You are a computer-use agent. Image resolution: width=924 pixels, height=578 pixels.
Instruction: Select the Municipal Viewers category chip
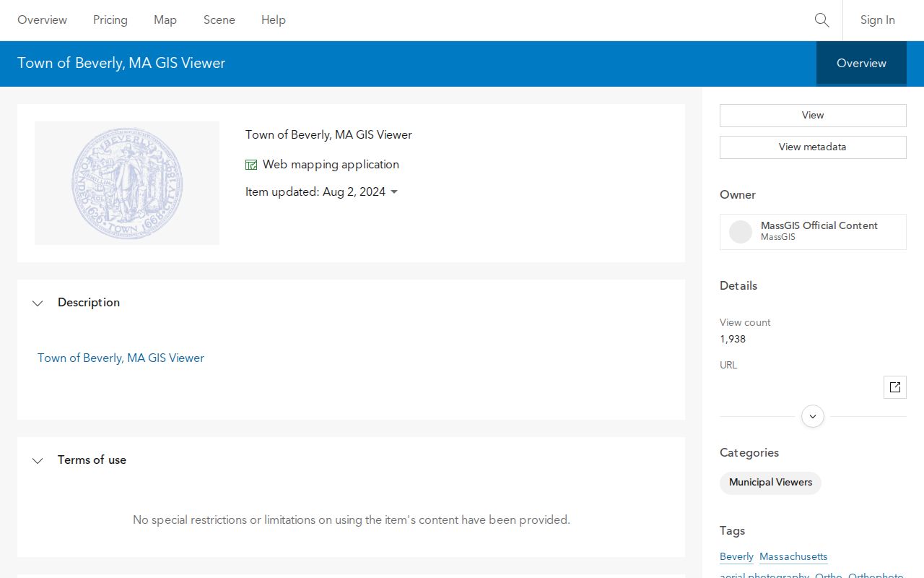tap(770, 483)
